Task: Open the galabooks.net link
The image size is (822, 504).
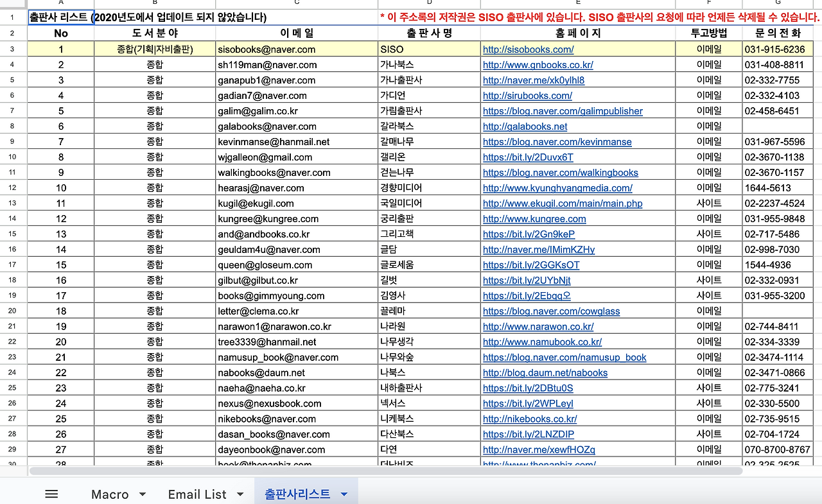Action: tap(525, 126)
